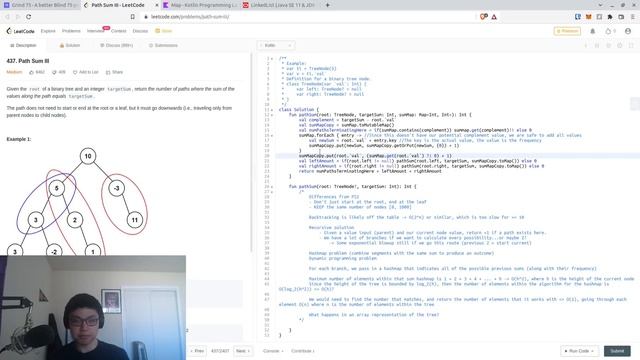The width and height of the screenshot is (640, 360).
Task: Open the Store link in navbar
Action: (164, 31)
